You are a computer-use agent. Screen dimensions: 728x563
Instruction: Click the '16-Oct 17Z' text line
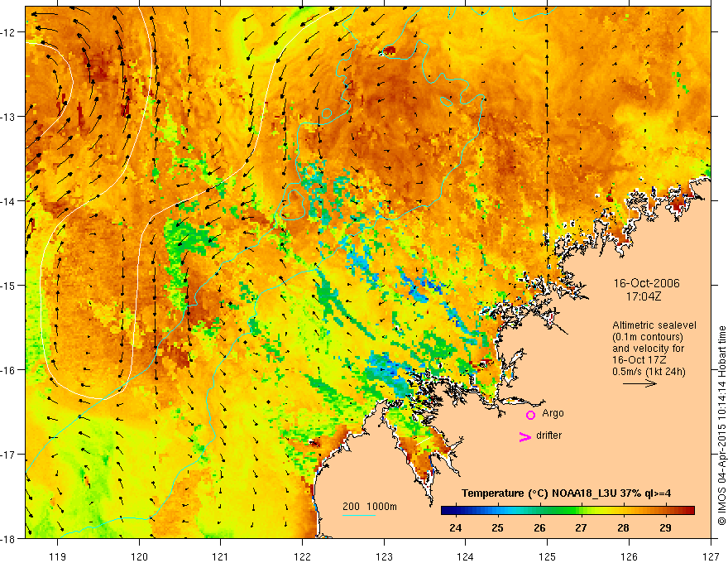point(639,360)
